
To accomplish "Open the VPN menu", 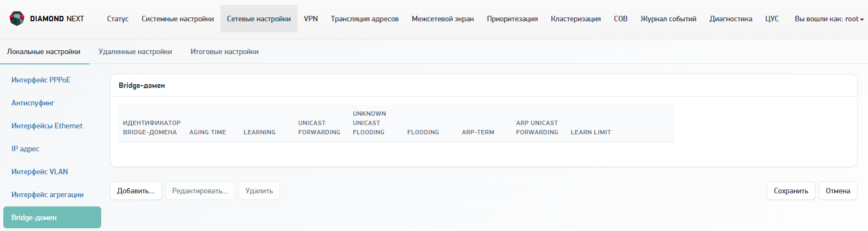I will (x=311, y=19).
